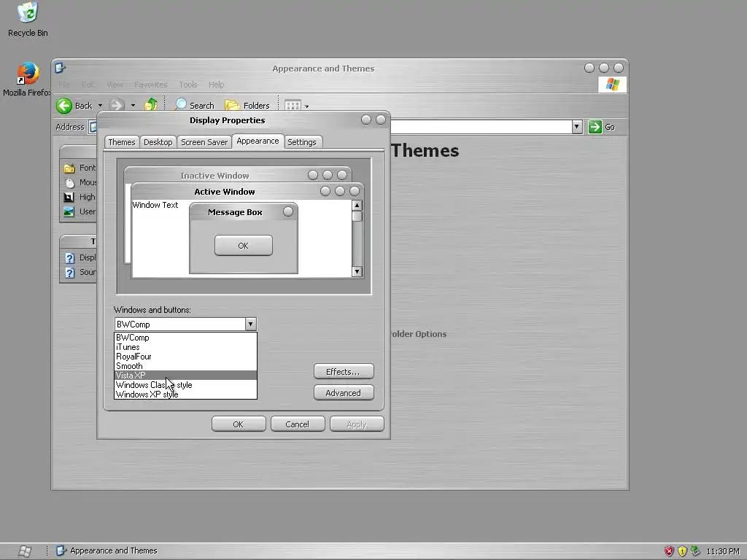Select the Appearance tab

[x=258, y=141]
